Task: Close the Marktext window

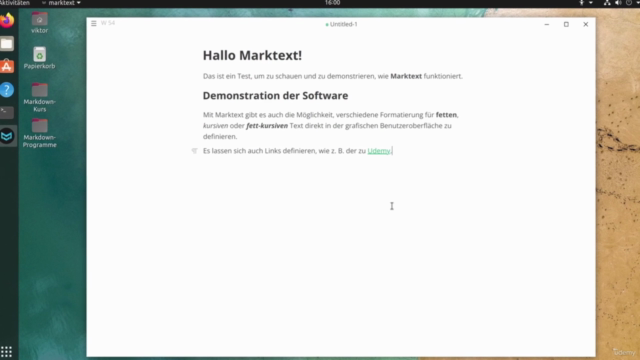Action: pos(586,24)
